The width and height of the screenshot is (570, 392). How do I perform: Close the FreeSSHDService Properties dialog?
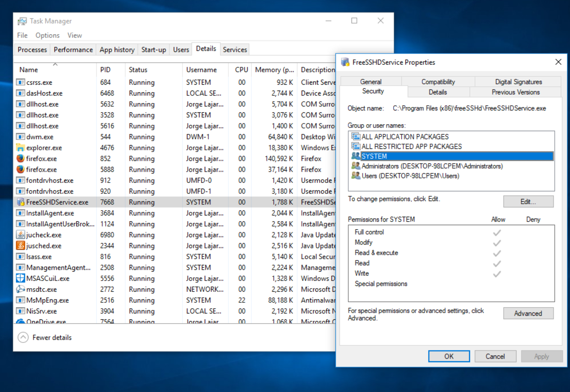point(558,62)
